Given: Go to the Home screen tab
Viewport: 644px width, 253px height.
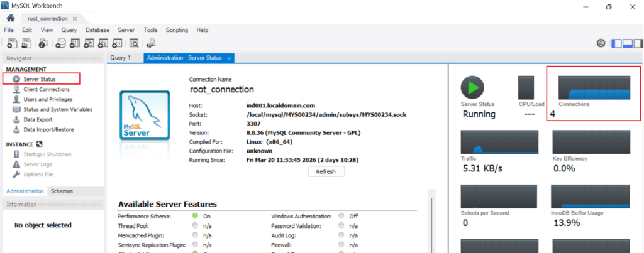Looking at the screenshot, I should click(11, 18).
